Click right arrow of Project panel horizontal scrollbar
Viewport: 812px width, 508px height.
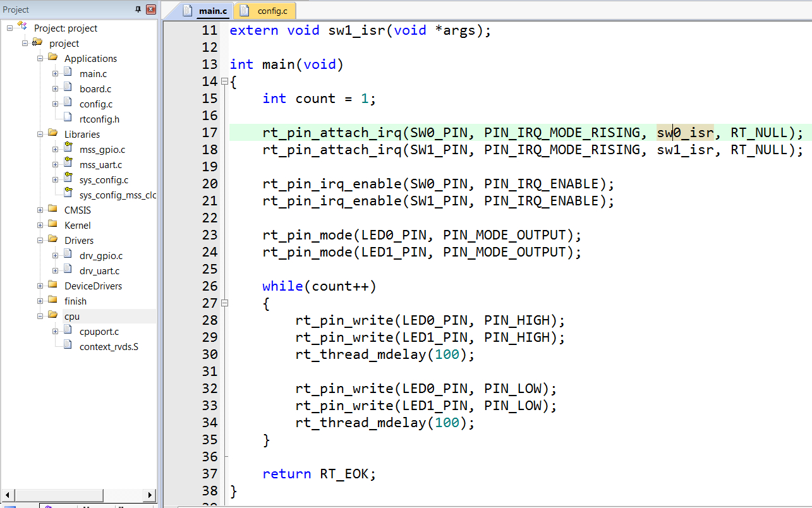pos(150,495)
